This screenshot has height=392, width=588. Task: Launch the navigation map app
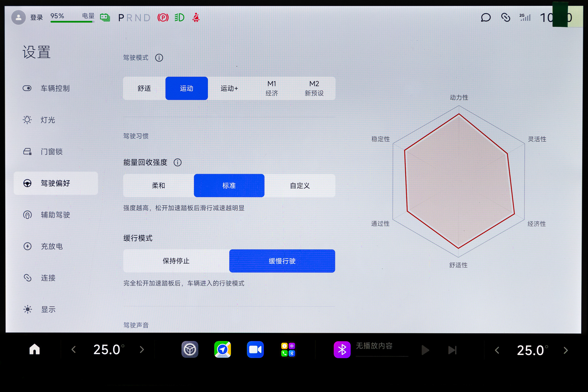tap(223, 349)
